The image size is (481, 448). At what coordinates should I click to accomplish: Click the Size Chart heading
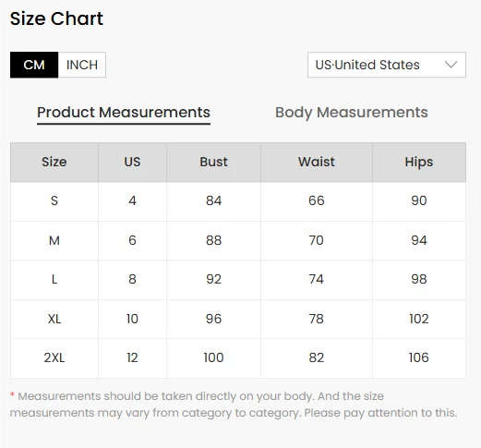point(56,18)
